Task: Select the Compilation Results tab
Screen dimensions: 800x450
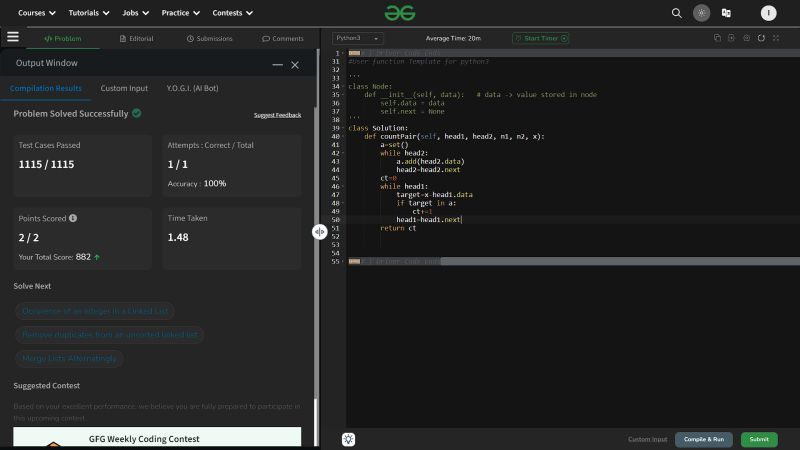Action: [x=46, y=88]
